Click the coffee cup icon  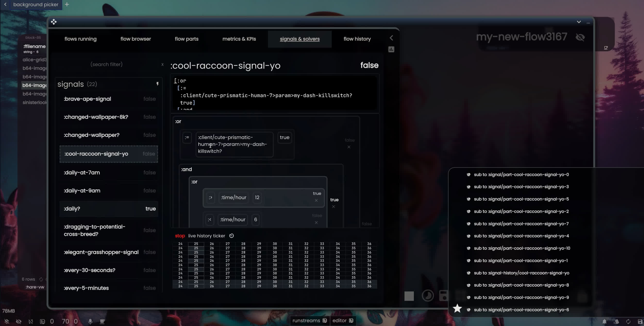(102, 321)
